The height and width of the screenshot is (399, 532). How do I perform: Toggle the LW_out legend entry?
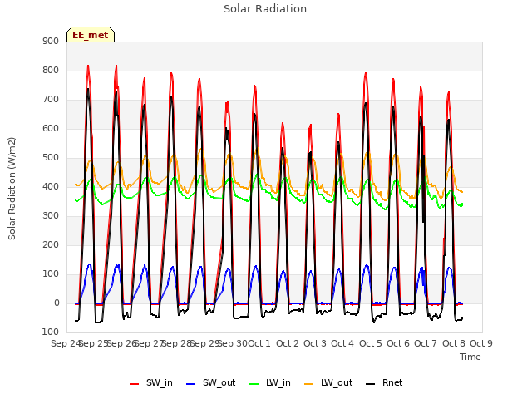coord(328,383)
